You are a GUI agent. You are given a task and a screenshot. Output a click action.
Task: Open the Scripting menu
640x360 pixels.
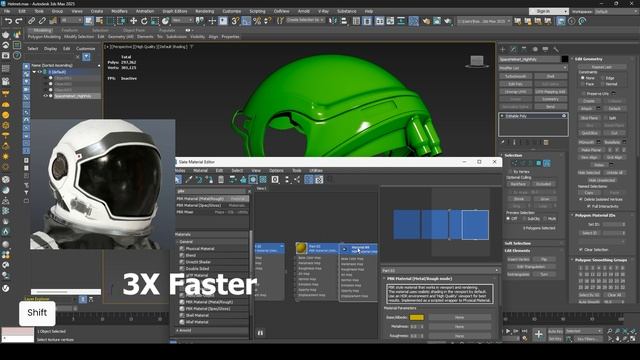[257, 11]
